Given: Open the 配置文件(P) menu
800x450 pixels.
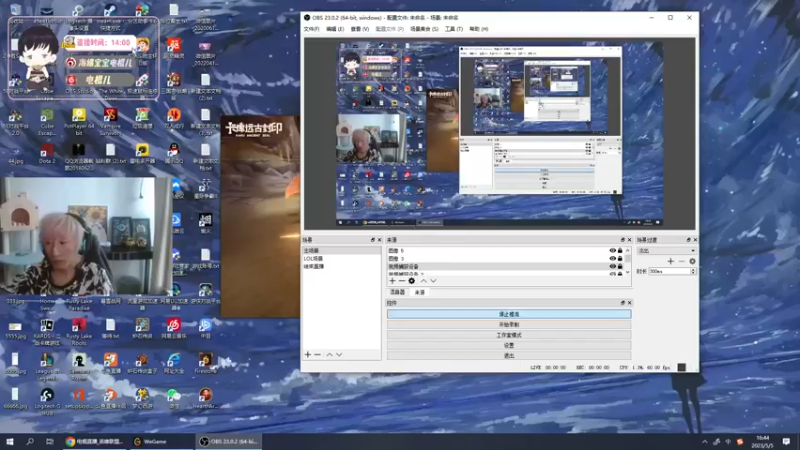Looking at the screenshot, I should [x=389, y=29].
